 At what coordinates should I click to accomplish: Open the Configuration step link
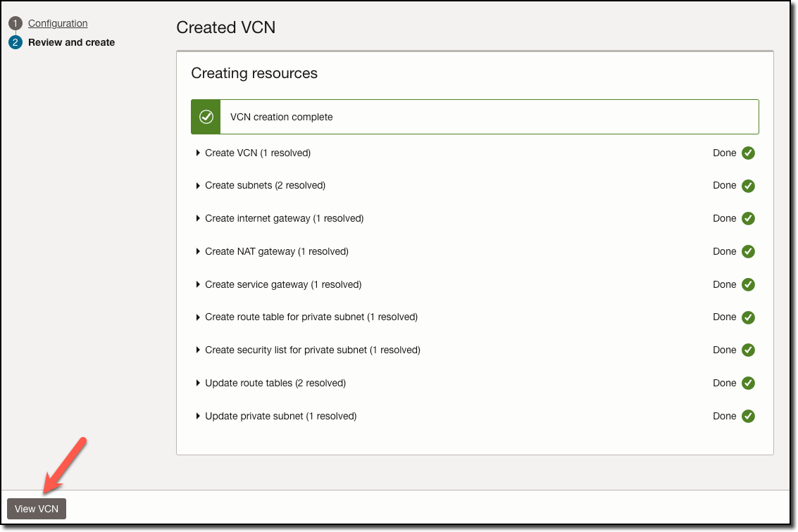(x=58, y=23)
